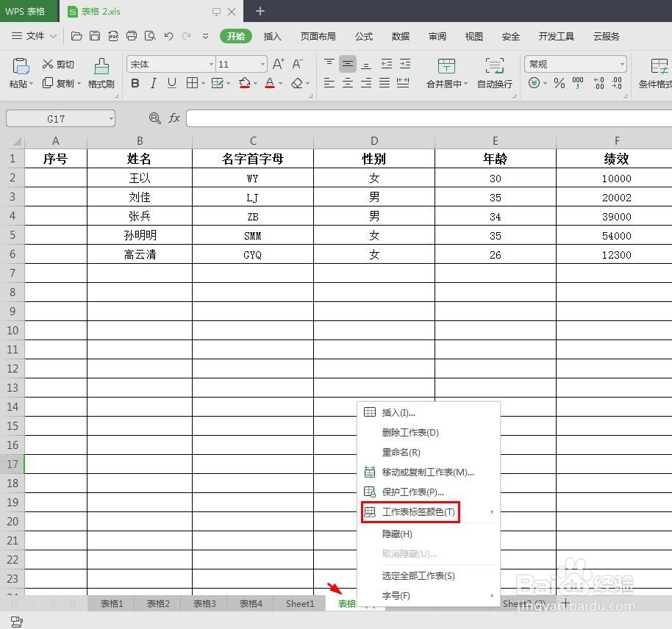The height and width of the screenshot is (629, 672).
Task: Open fill color dropdown arrow
Action: pyautogui.click(x=255, y=83)
